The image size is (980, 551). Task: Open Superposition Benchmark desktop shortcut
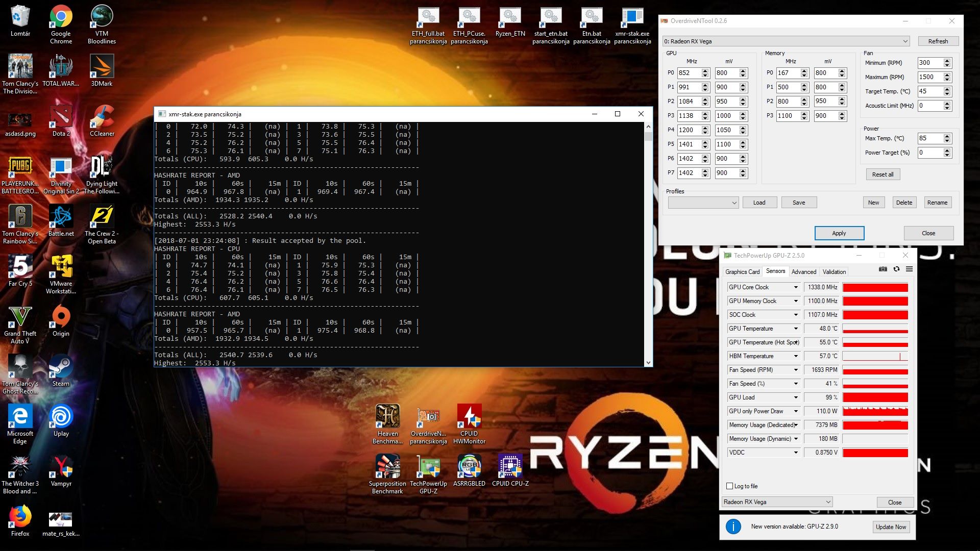click(x=387, y=474)
